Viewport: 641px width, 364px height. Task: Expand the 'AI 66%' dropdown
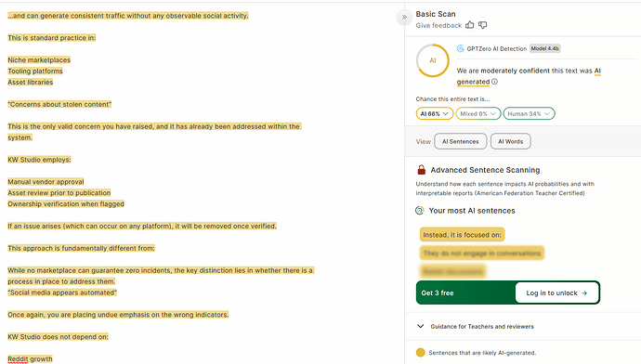point(434,113)
